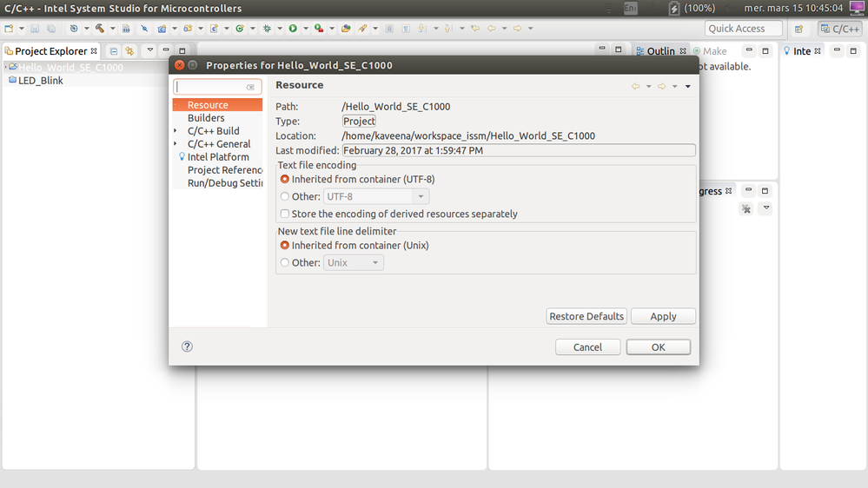Click the Open Type folder icon
This screenshot has height=488, width=868.
pyautogui.click(x=346, y=28)
